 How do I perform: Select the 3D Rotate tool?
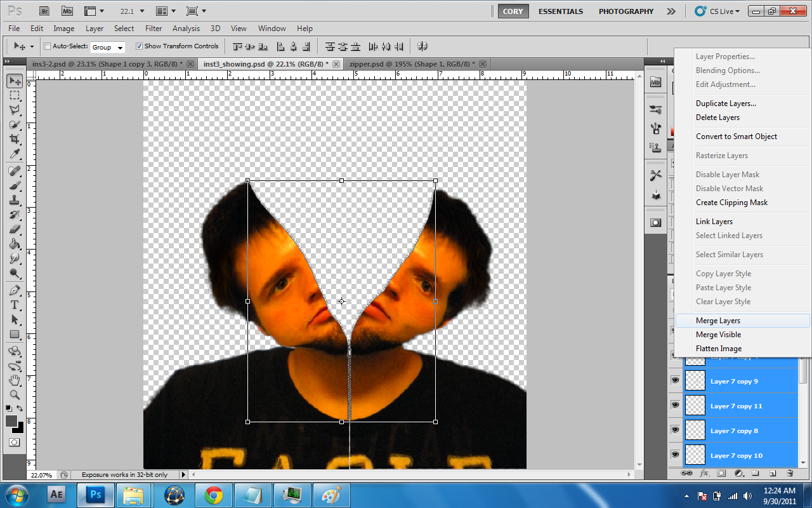(15, 351)
